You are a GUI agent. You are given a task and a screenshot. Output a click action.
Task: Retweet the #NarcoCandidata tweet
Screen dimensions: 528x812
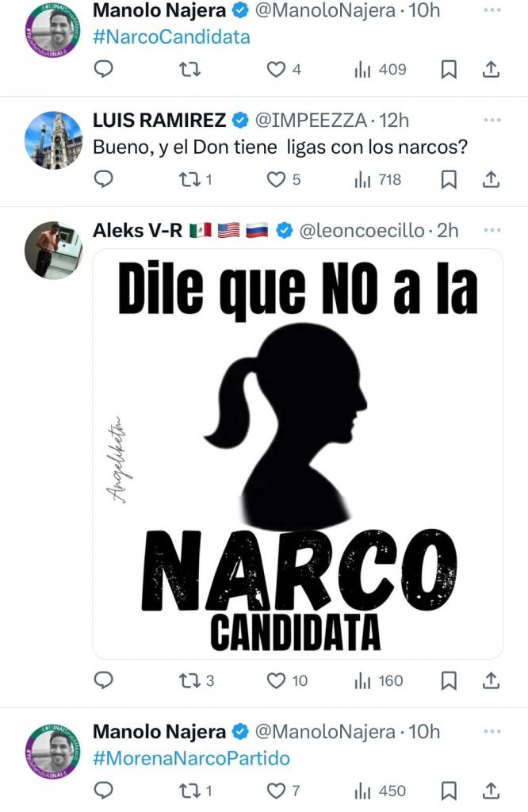point(189,69)
